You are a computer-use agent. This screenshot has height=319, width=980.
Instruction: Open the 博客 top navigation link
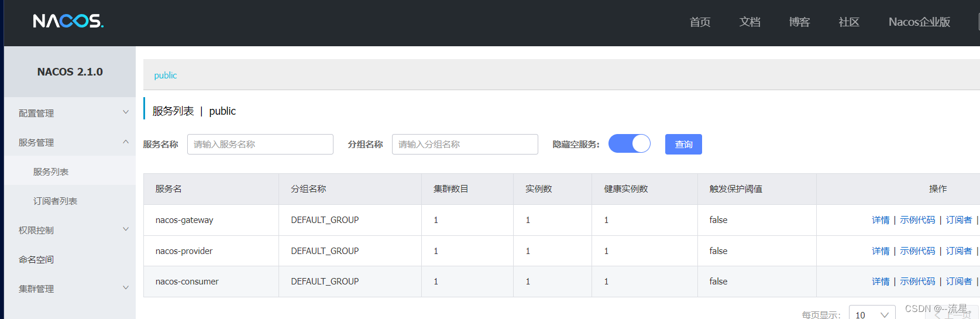point(799,22)
